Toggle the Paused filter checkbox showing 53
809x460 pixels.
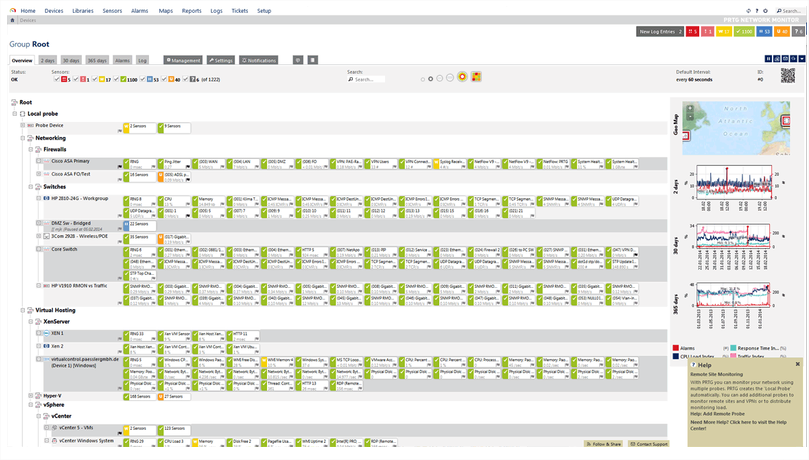pyautogui.click(x=143, y=79)
